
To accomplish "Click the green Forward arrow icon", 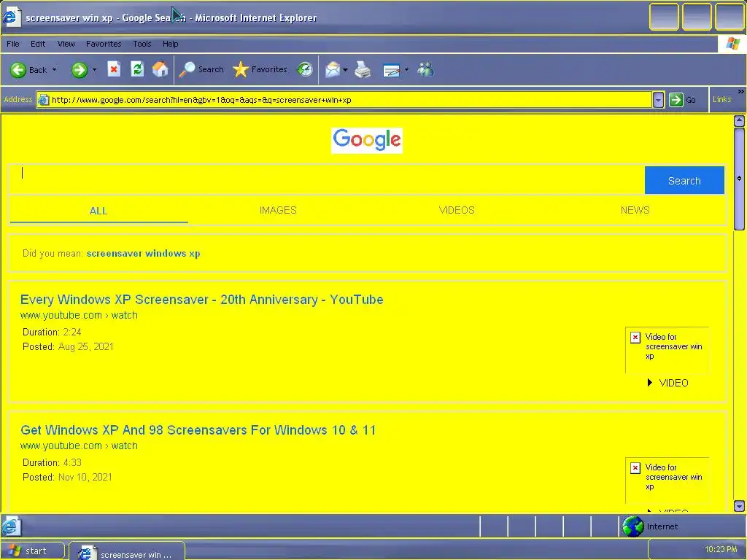I will point(79,70).
